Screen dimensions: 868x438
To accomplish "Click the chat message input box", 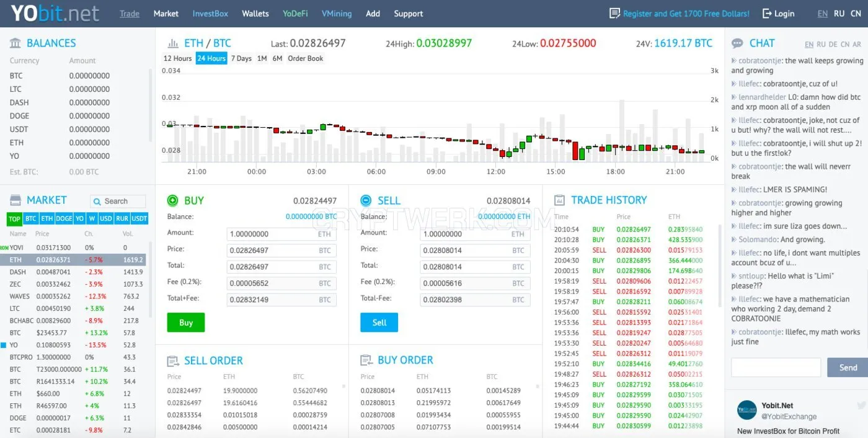I will (776, 367).
